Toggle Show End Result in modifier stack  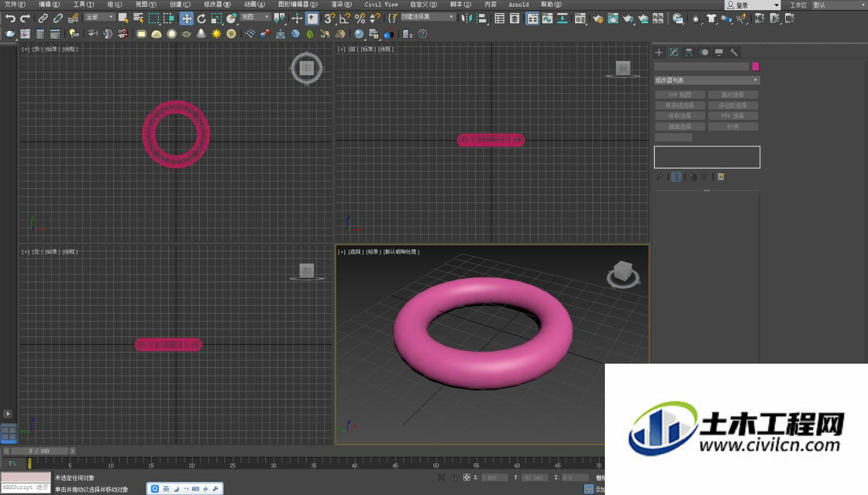676,177
